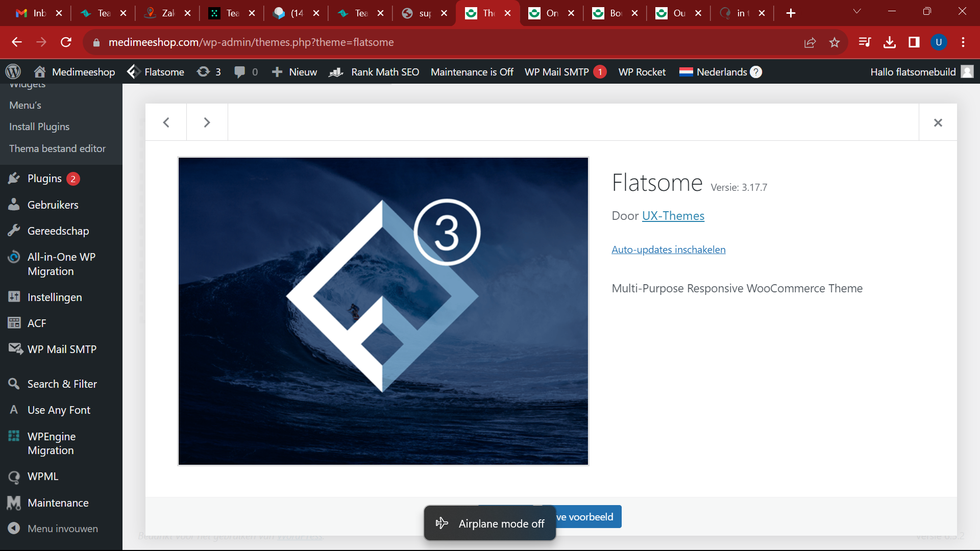
Task: Open a new browser tab
Action: (x=791, y=13)
